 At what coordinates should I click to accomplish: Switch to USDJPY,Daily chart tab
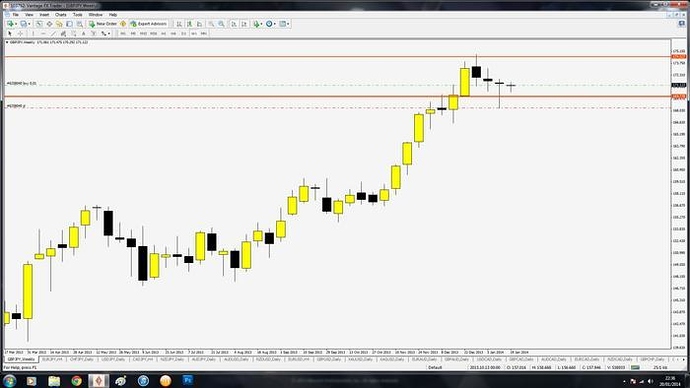[113, 359]
